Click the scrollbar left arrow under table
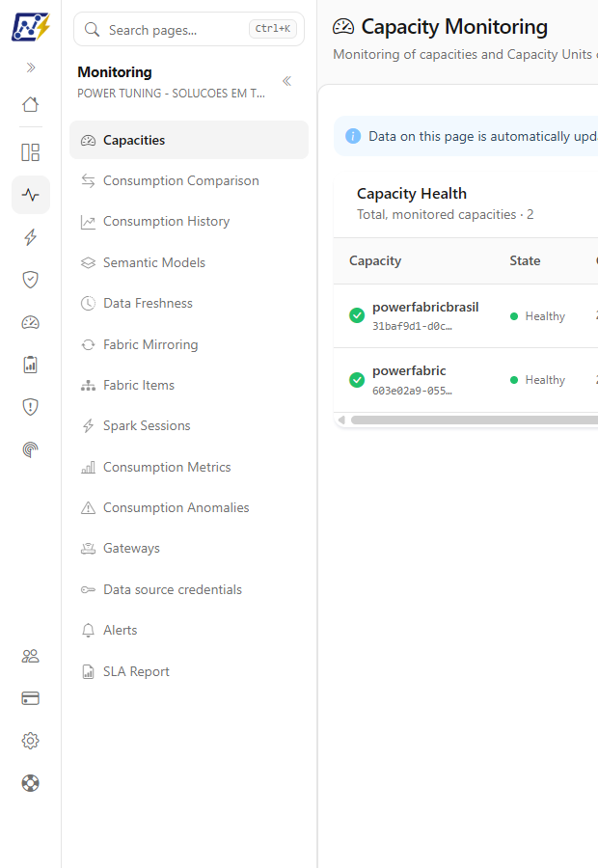The height and width of the screenshot is (868, 598). tap(341, 420)
